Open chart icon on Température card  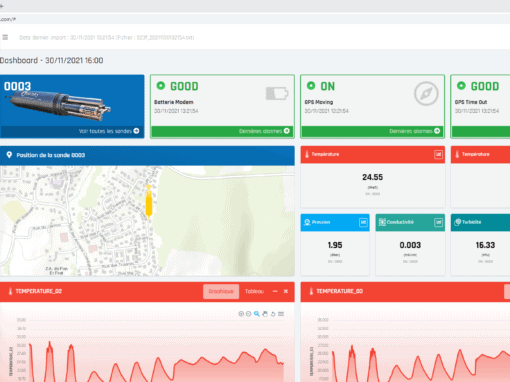coord(438,154)
